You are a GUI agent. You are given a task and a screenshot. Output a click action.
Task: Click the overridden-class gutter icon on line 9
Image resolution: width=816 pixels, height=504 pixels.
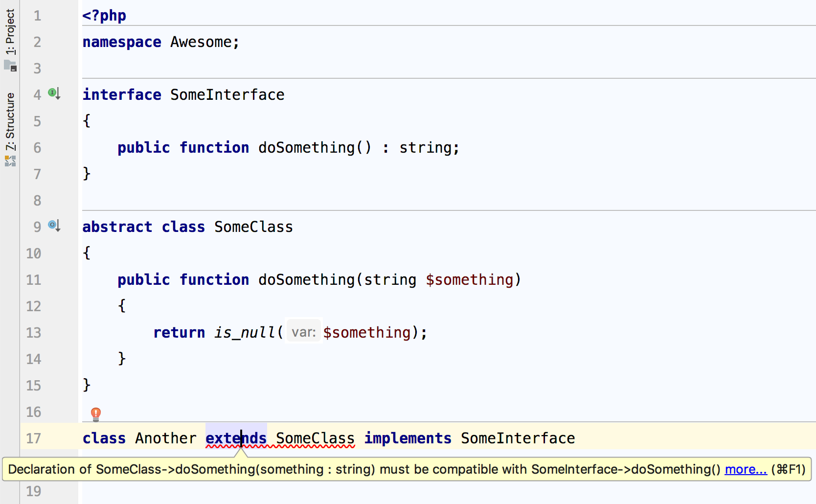(x=54, y=225)
